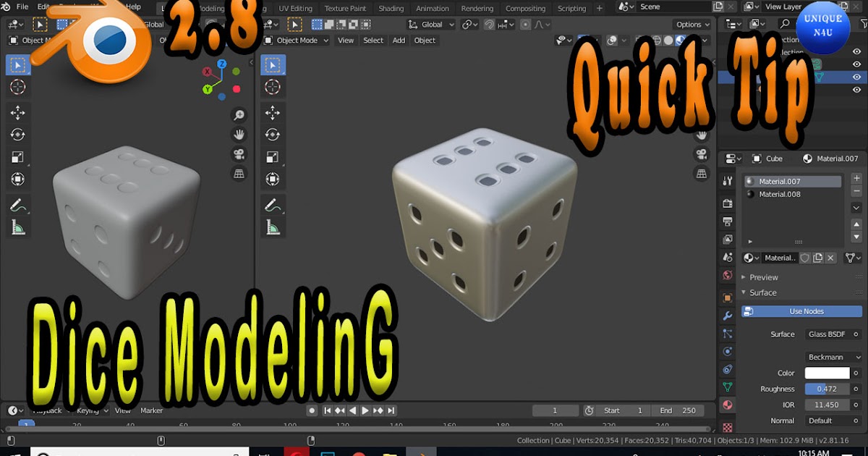Screen dimensions: 868x456
Task: Open Physics Properties in the properties panel
Action: pos(727,352)
